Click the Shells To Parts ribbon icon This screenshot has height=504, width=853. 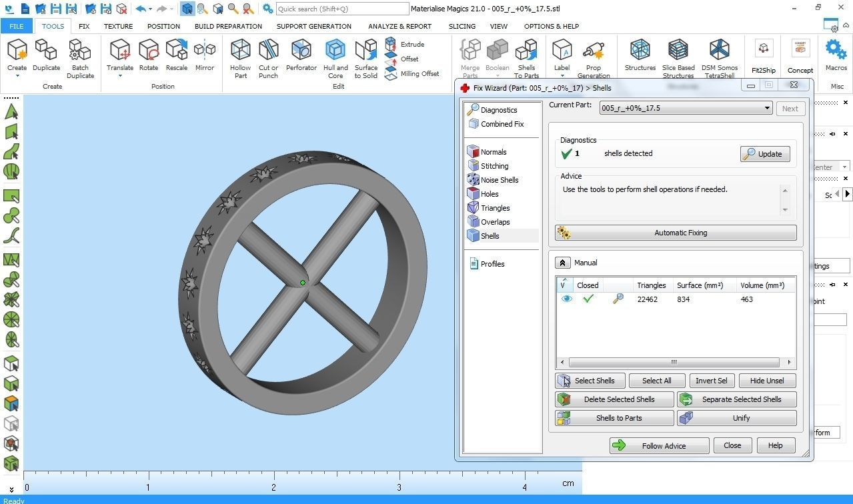526,51
